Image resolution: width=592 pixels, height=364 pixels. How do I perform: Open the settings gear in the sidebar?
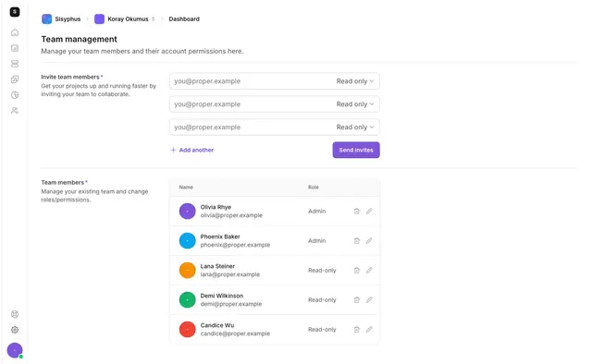[15, 330]
